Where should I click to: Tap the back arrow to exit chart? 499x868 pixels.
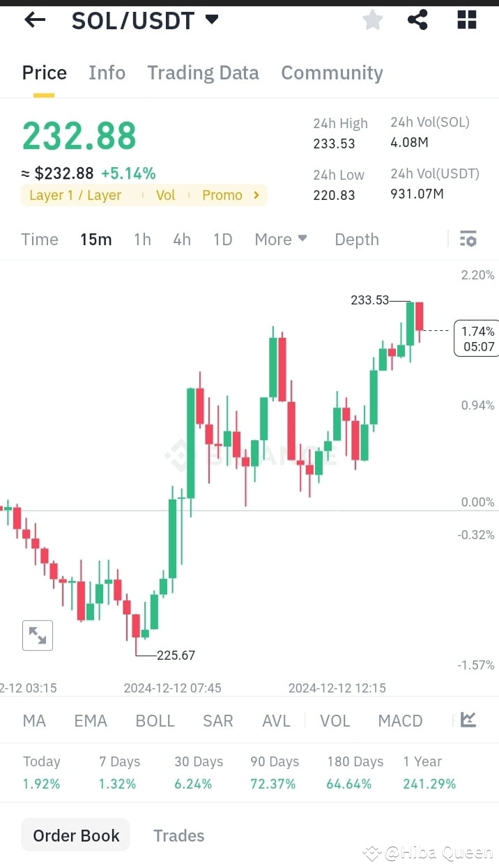pos(33,20)
